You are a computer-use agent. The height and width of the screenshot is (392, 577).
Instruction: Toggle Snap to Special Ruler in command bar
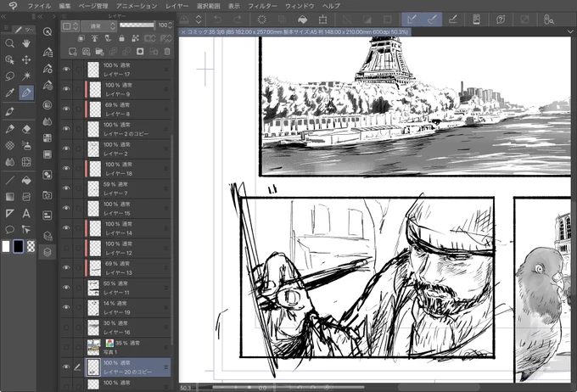[432, 20]
